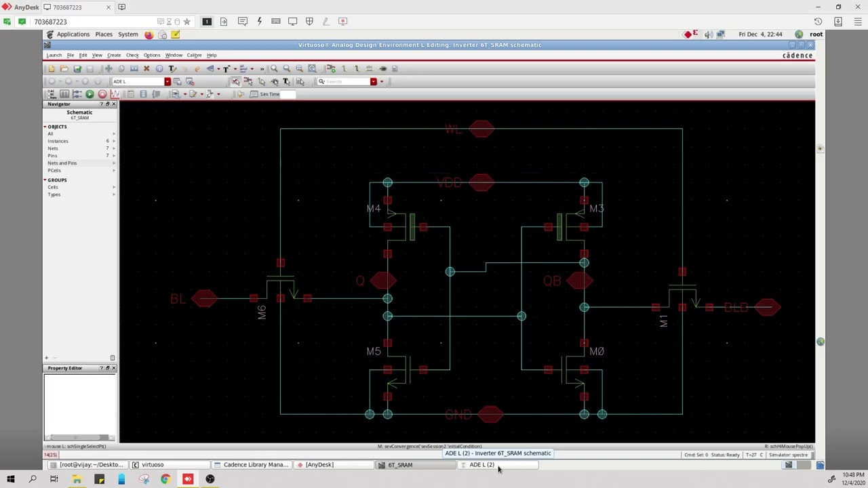Expand the Pins row arrow in Navigator
The width and height of the screenshot is (868, 488).
point(114,156)
